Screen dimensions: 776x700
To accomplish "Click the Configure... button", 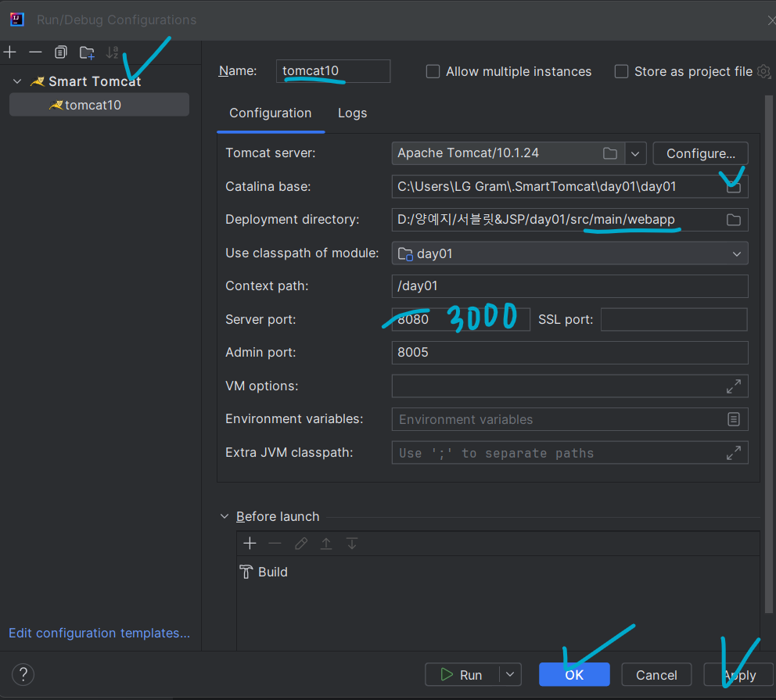I will tap(700, 153).
